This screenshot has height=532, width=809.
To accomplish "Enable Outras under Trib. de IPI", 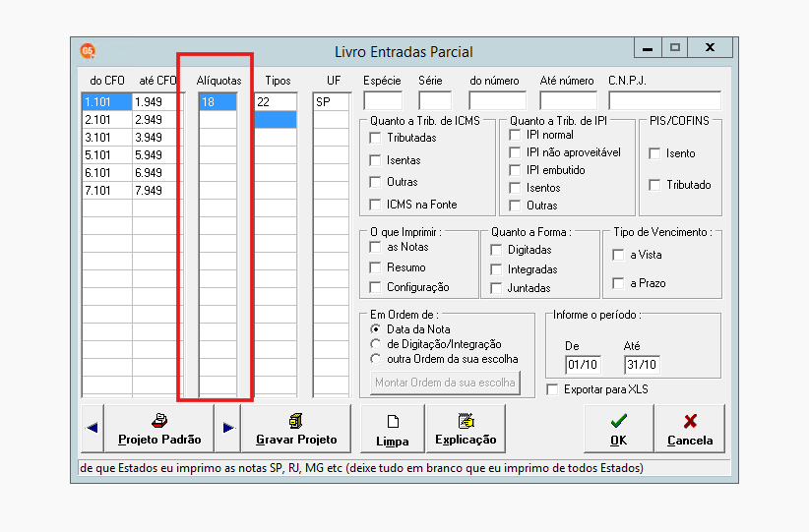I will 515,206.
